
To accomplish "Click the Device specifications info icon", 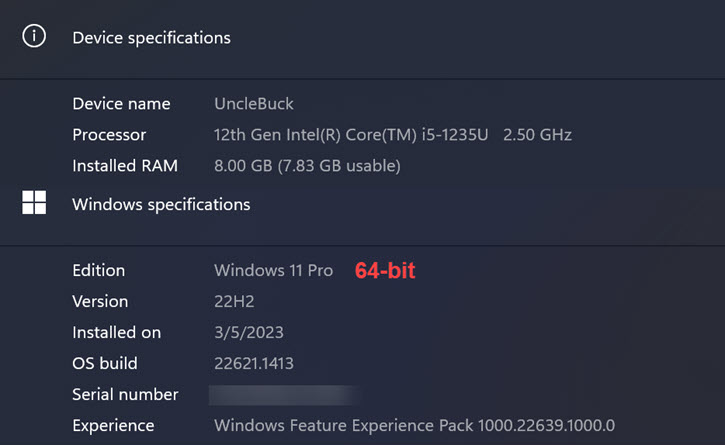I will pos(34,37).
